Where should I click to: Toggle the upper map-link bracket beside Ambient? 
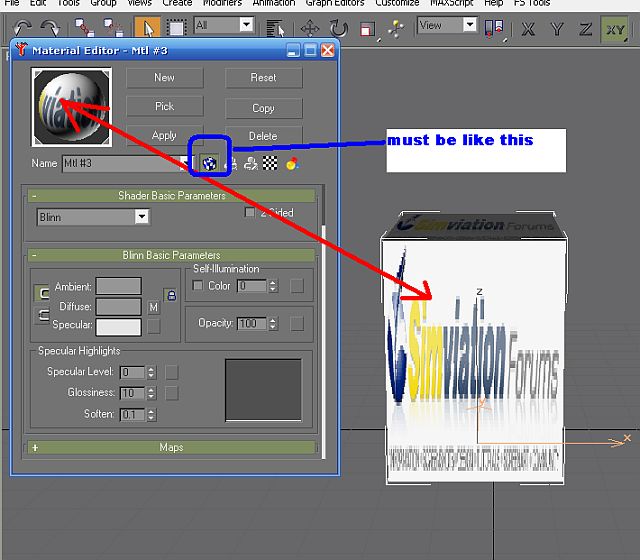click(x=42, y=293)
